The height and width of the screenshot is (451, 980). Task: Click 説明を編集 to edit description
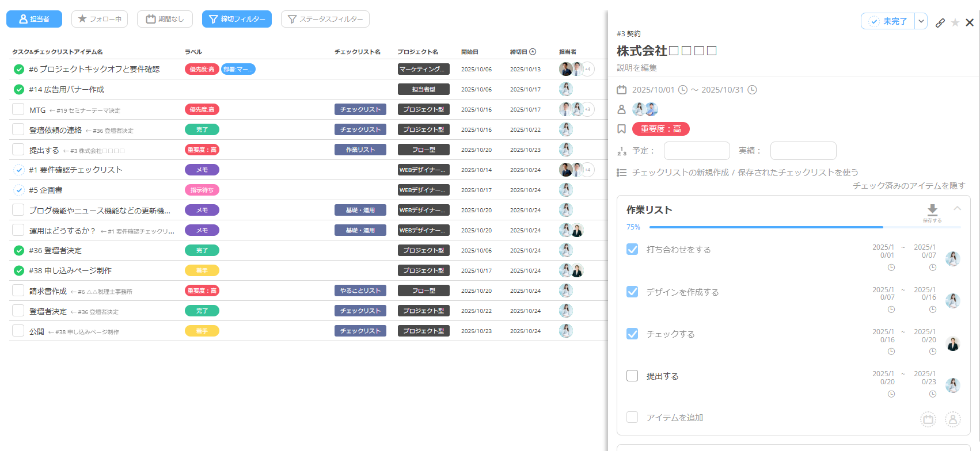637,68
